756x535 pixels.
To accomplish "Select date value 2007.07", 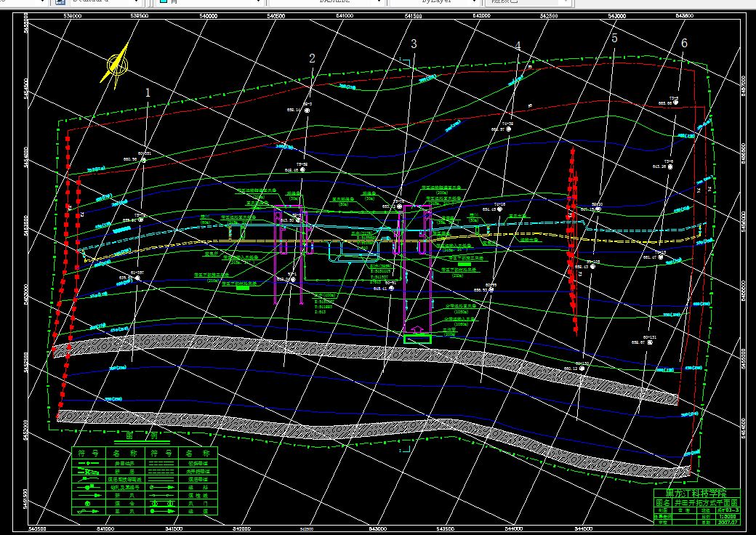I will pos(728,523).
